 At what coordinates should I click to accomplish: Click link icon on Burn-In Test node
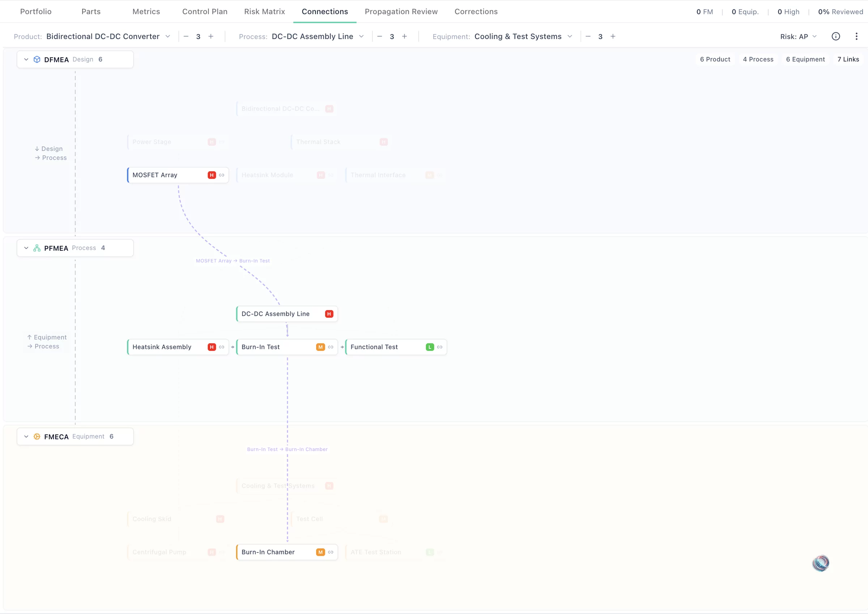pos(331,347)
